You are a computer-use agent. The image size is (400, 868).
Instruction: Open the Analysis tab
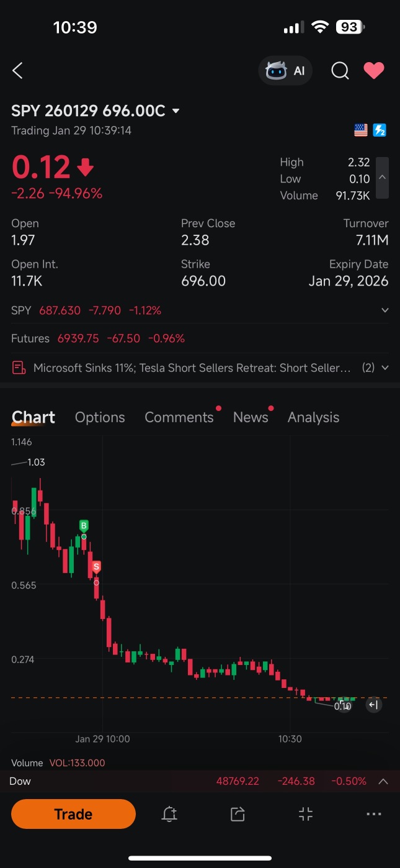(313, 417)
